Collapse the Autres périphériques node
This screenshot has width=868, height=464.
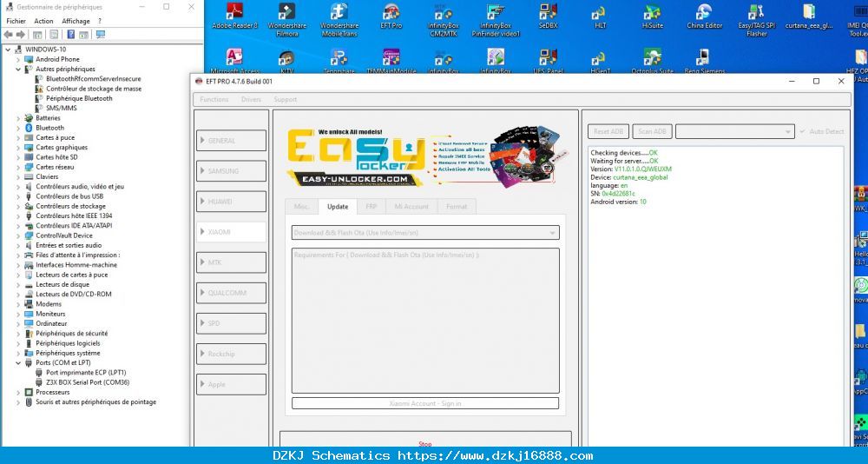18,70
